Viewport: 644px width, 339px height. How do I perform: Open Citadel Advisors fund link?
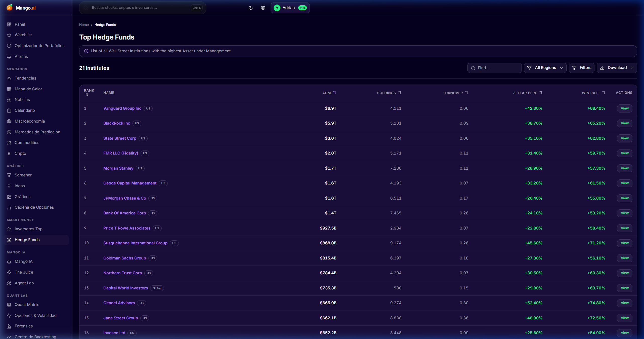pos(119,303)
